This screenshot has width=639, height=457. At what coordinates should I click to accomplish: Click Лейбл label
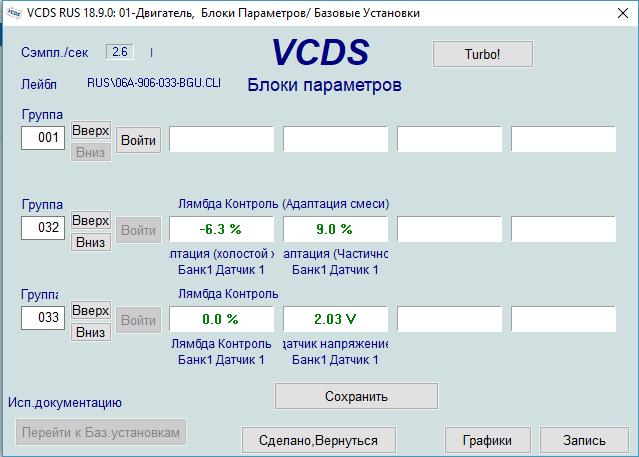[x=39, y=84]
